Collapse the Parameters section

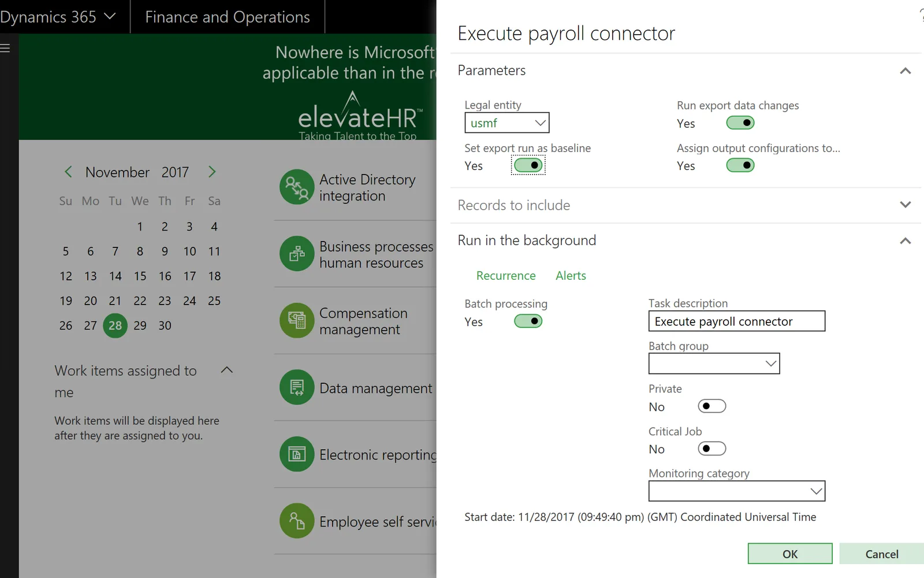coord(906,71)
